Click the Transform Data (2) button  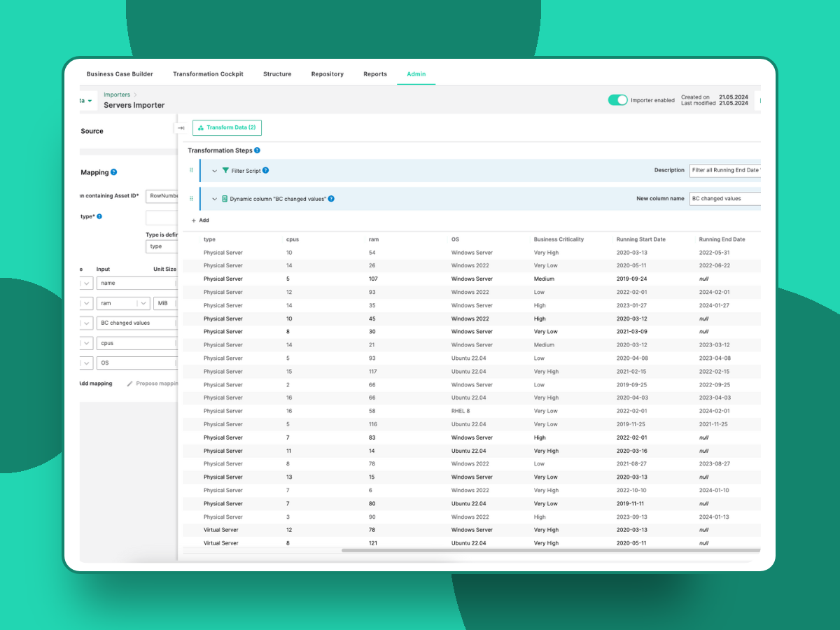click(227, 127)
